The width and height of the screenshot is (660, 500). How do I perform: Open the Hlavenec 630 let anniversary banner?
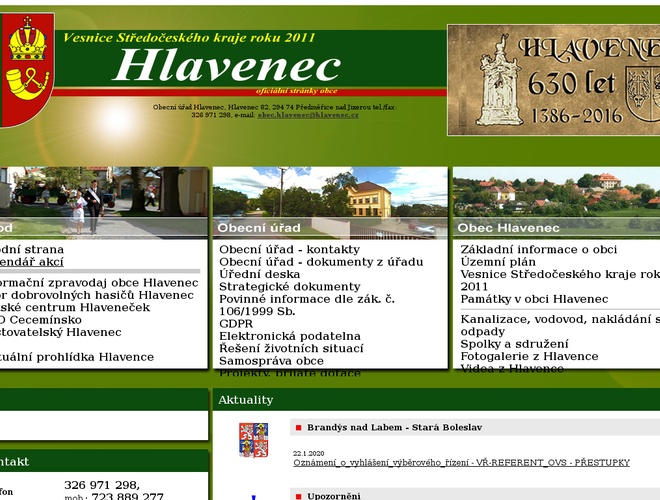(554, 80)
